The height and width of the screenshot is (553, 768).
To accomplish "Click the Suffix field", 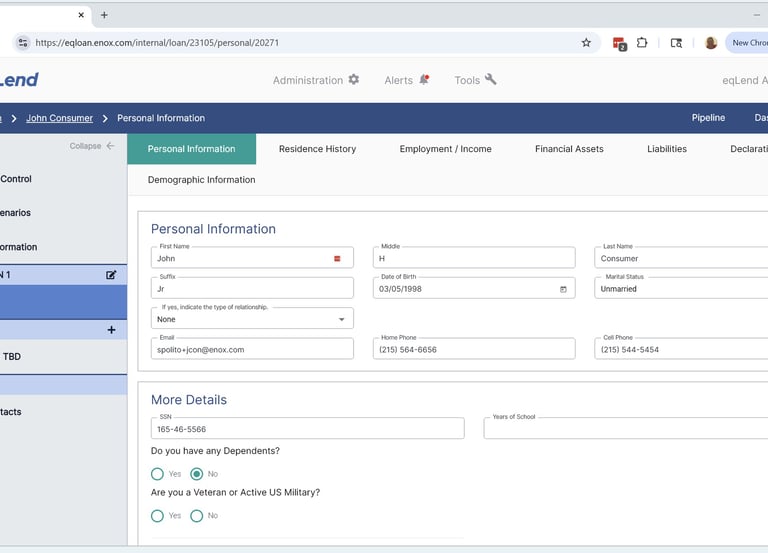I will click(252, 289).
